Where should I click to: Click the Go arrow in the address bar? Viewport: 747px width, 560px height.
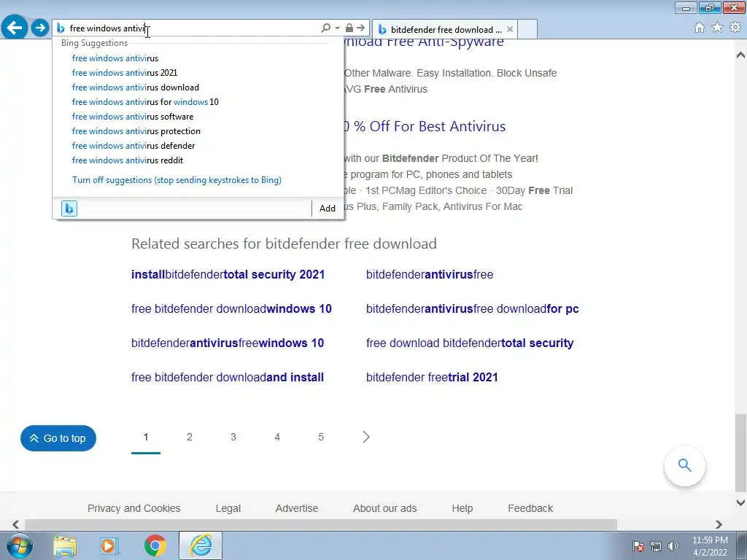[360, 28]
